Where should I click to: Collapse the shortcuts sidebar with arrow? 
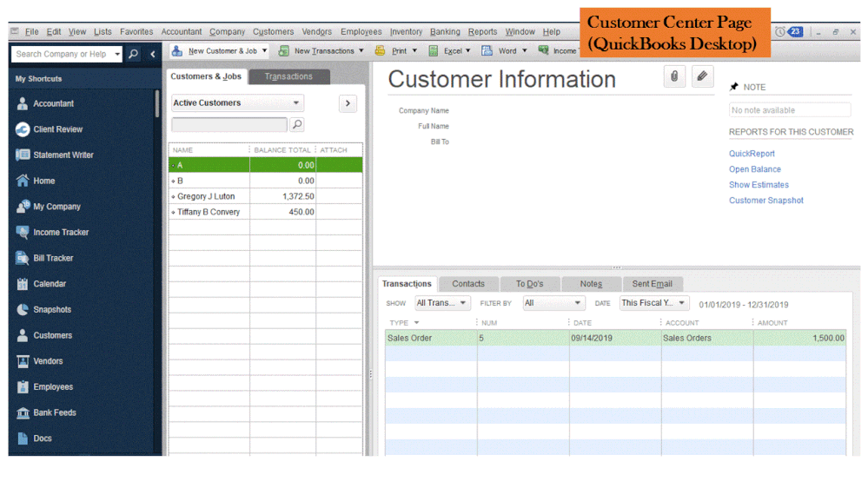click(x=153, y=54)
